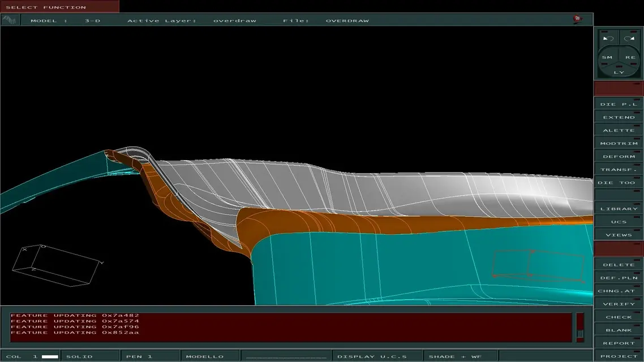Click the message log scrollbar

[579, 327]
